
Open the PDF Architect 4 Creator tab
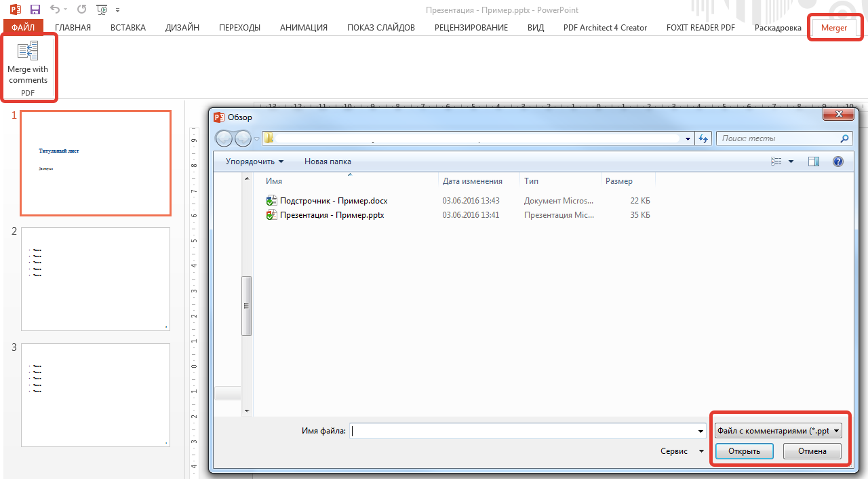tap(605, 28)
